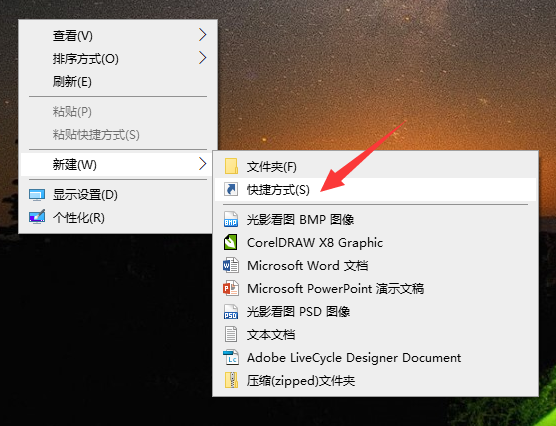The image size is (556, 426).
Task: Click the PowerPoint icon
Action: pyautogui.click(x=231, y=289)
